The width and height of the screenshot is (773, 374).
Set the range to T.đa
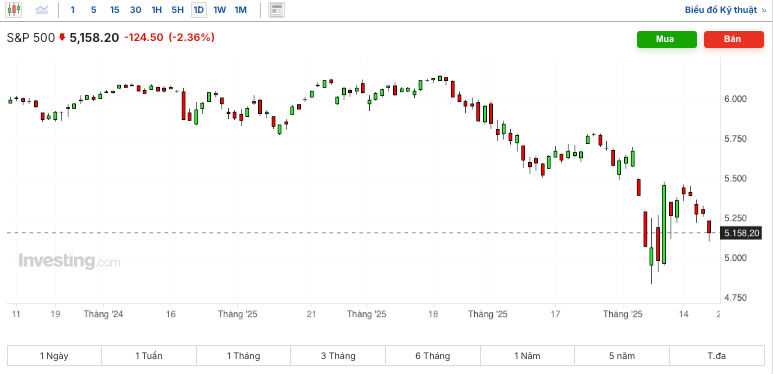tap(717, 356)
